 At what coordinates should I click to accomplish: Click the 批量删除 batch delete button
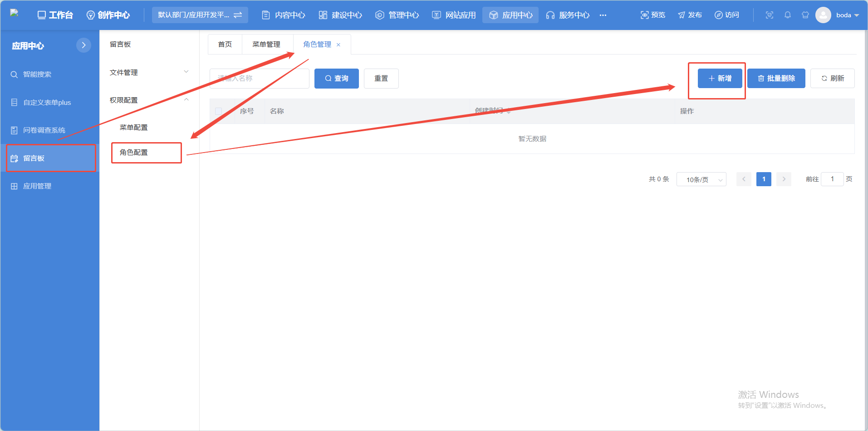[x=776, y=79]
